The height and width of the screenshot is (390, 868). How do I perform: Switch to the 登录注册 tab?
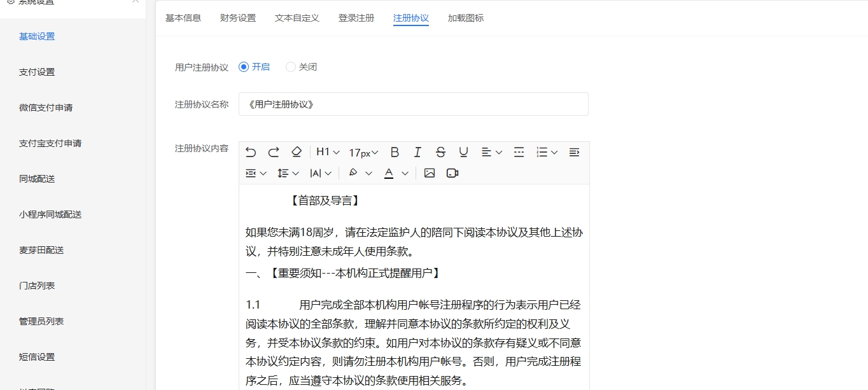click(356, 18)
